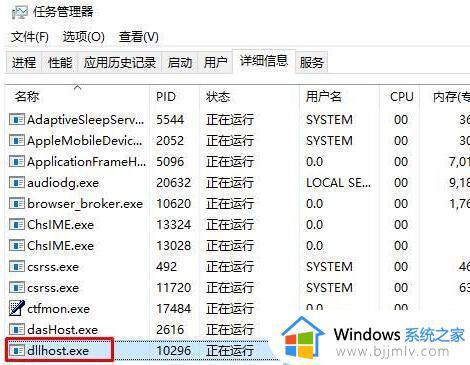Click LOCAL SE... user name cell
The height and width of the screenshot is (365, 470).
[x=338, y=182]
